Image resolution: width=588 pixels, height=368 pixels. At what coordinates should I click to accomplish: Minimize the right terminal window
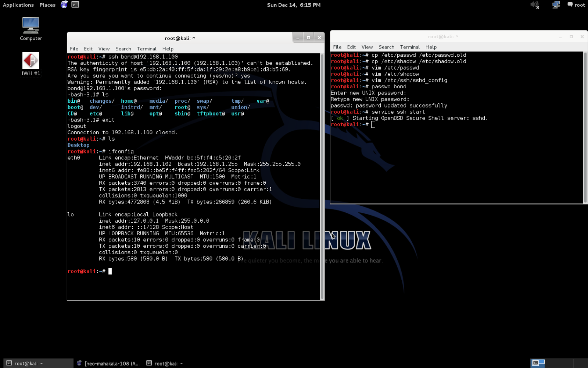[560, 37]
